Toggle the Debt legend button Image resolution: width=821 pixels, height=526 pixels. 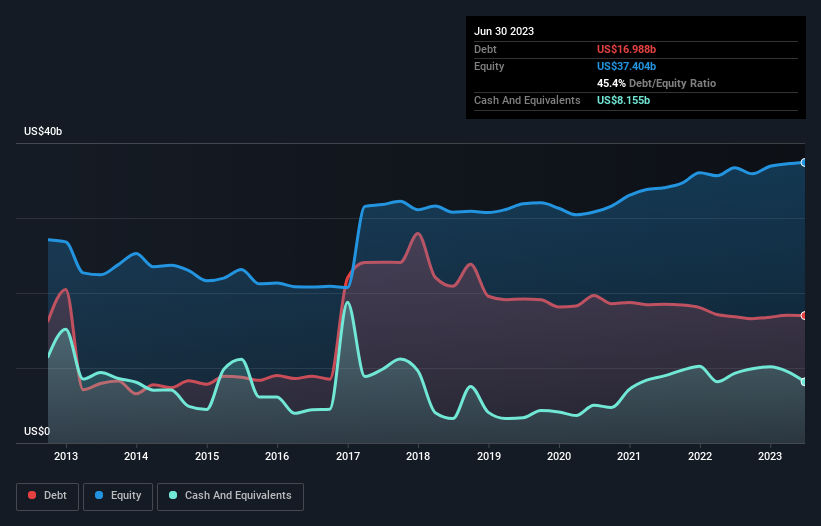(46, 495)
